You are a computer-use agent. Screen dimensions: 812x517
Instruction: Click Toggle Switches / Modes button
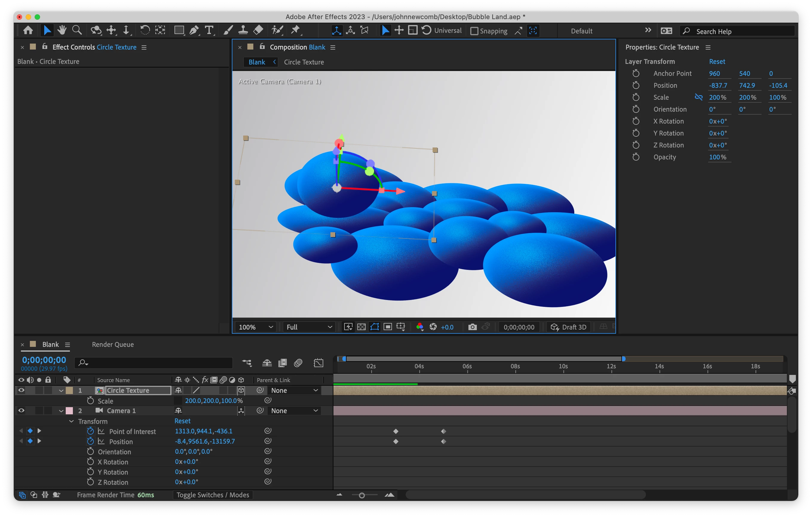213,495
